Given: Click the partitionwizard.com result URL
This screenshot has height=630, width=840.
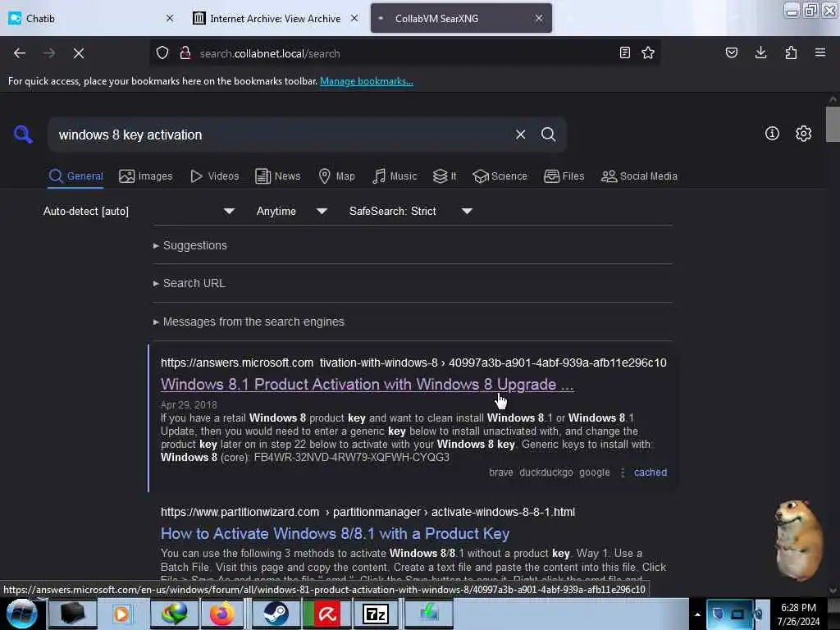Looking at the screenshot, I should click(367, 512).
